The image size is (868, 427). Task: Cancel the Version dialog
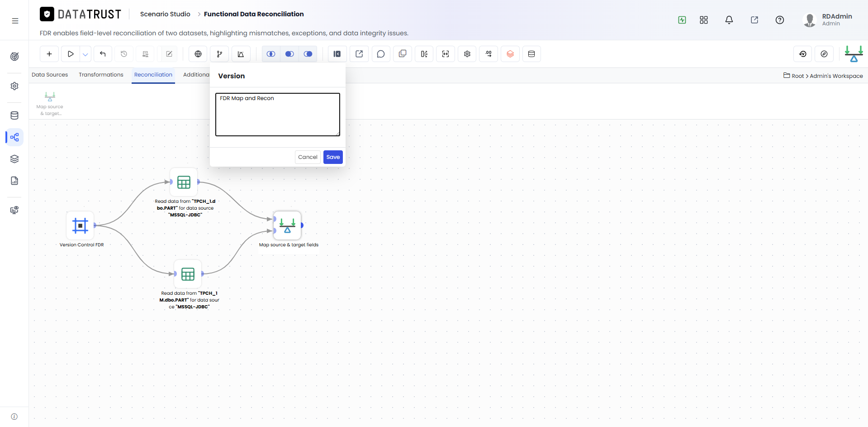point(308,157)
